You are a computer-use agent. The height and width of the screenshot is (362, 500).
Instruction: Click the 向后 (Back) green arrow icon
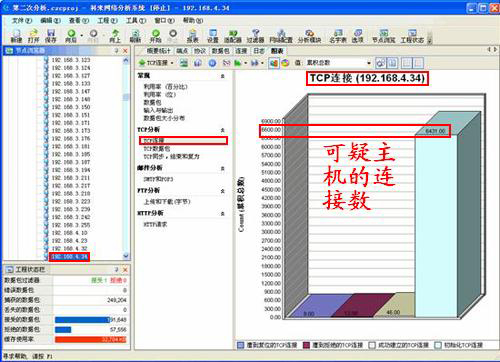tap(71, 36)
